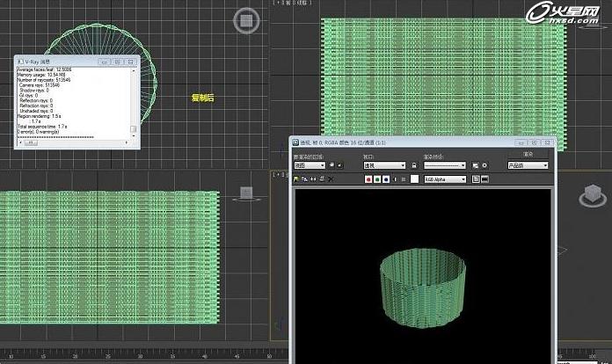Clear the rendered image with X icon

point(331,178)
